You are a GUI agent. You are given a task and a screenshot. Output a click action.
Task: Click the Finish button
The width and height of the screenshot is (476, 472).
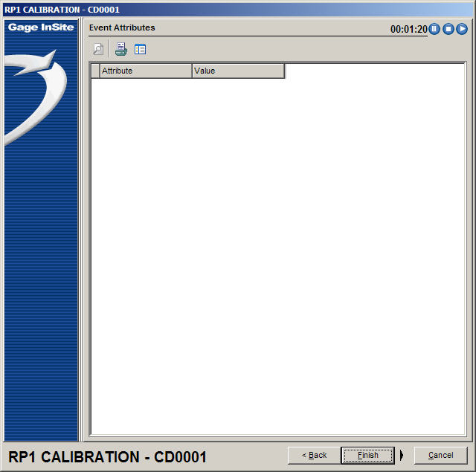pyautogui.click(x=367, y=455)
